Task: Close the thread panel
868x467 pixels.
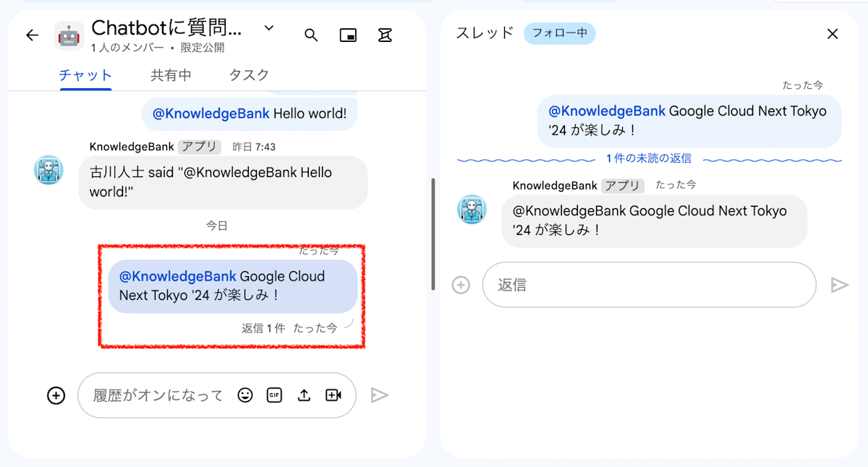Action: click(x=833, y=34)
